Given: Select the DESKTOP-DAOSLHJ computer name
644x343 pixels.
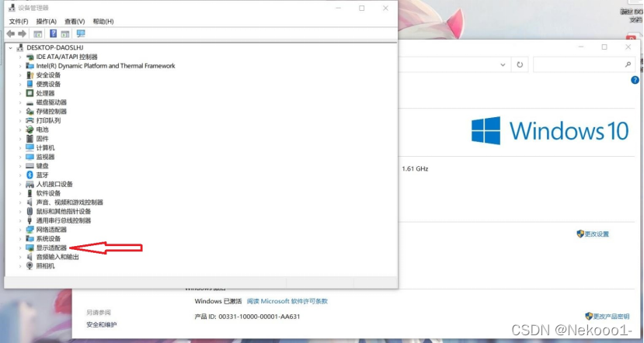Looking at the screenshot, I should (55, 47).
